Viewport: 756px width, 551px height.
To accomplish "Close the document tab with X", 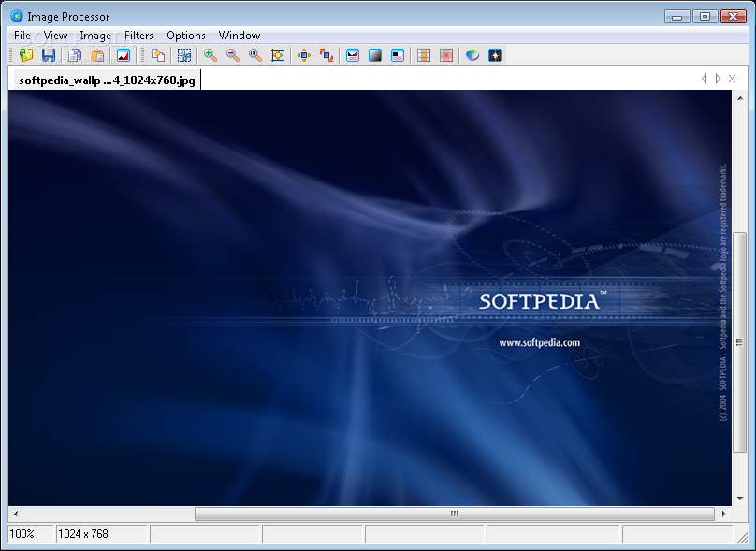I will (x=732, y=79).
